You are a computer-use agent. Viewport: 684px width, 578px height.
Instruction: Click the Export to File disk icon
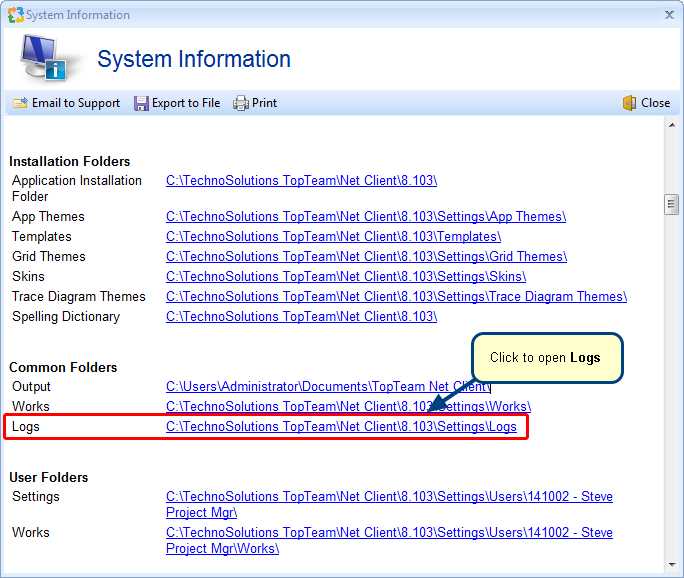[142, 103]
